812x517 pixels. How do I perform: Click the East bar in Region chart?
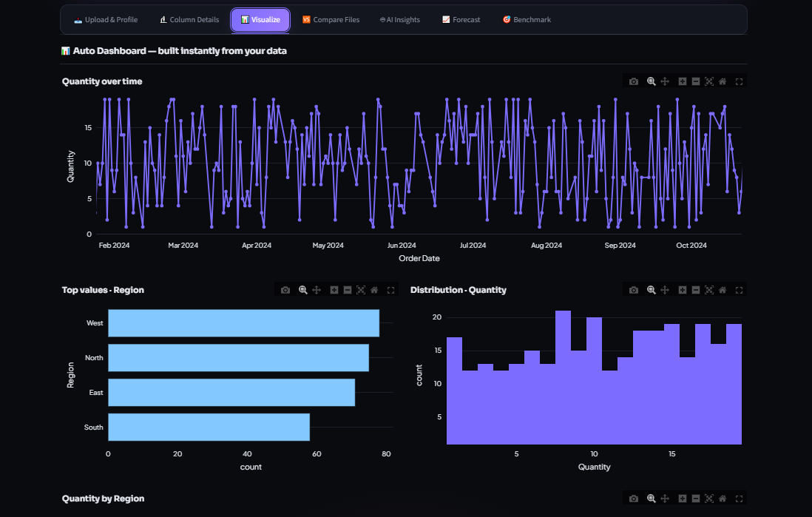click(231, 393)
